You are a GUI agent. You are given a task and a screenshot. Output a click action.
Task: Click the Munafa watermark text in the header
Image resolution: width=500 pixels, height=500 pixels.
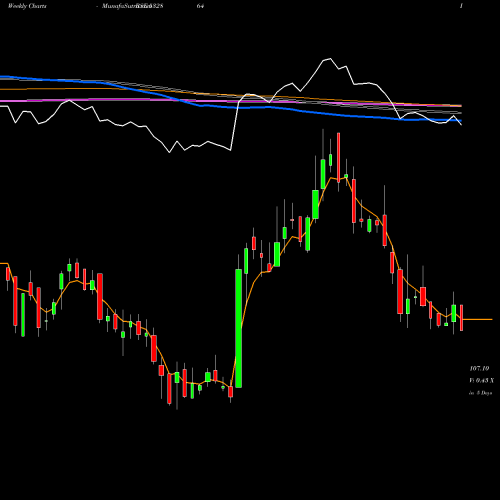[x=132, y=6]
